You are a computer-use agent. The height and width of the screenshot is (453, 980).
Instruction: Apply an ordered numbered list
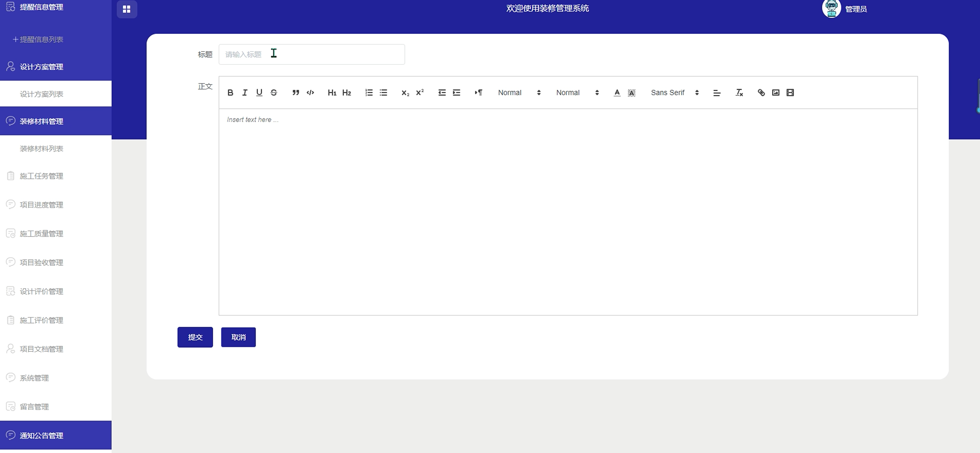pyautogui.click(x=369, y=93)
